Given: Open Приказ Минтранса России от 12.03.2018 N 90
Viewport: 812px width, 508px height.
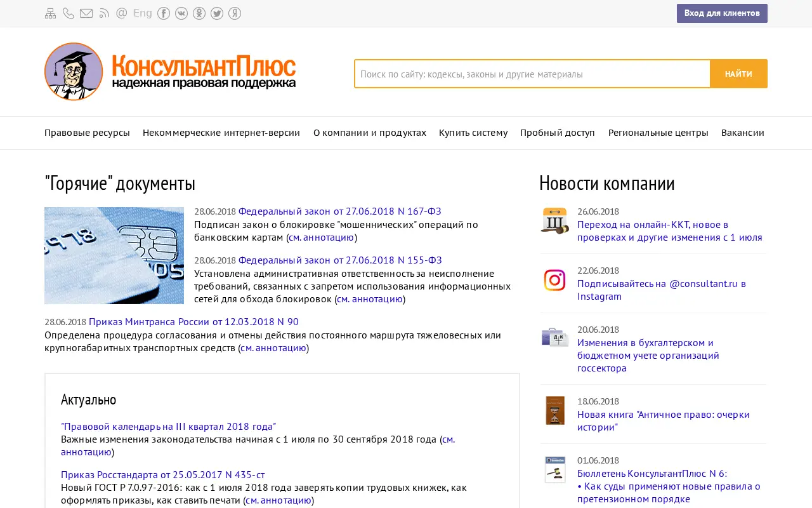Looking at the screenshot, I should click(x=193, y=322).
